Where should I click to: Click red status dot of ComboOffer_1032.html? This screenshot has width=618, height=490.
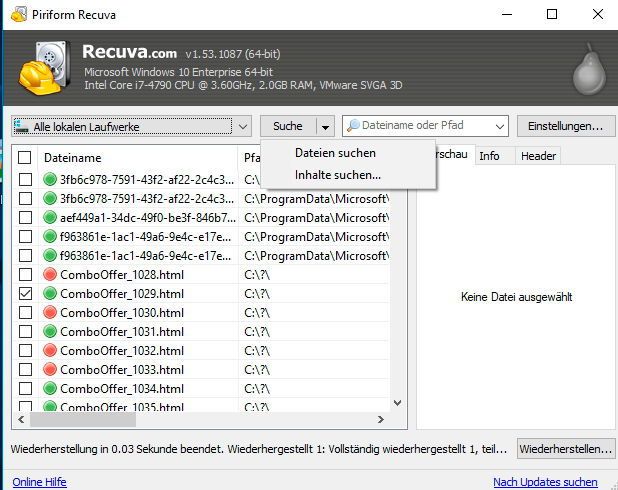[x=50, y=350]
